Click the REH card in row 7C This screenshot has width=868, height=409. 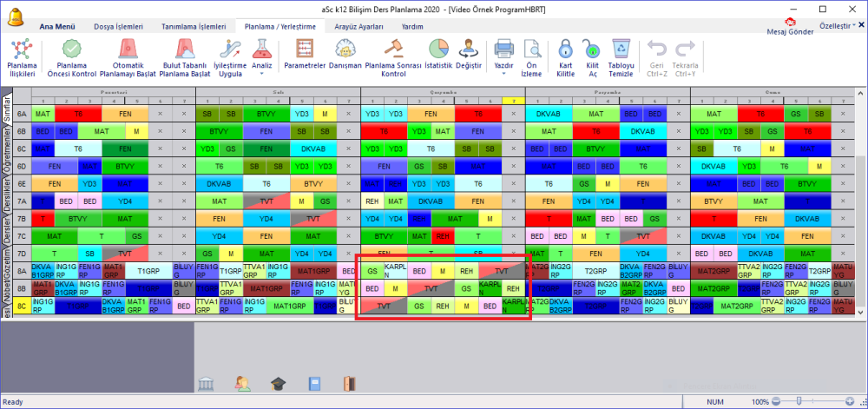[443, 236]
